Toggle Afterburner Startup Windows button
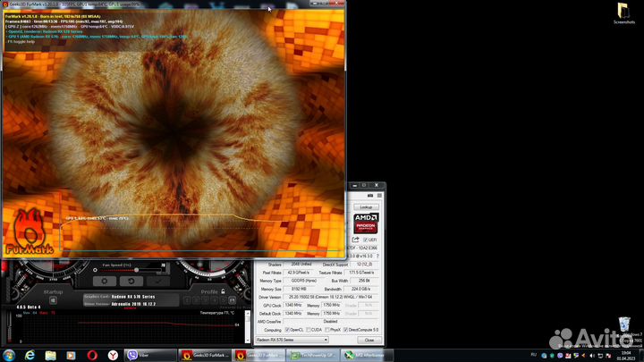 point(53,300)
